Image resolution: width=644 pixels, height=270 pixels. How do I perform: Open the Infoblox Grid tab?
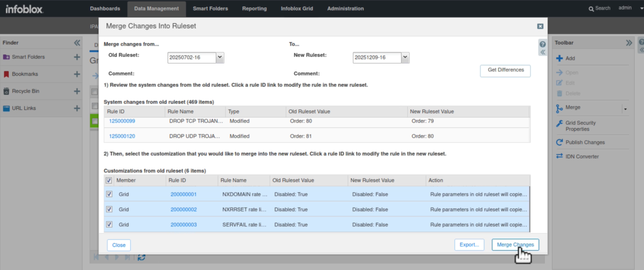point(297,9)
